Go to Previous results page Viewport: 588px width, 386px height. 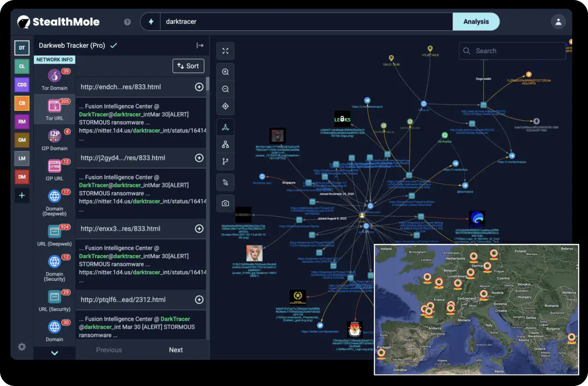point(109,350)
